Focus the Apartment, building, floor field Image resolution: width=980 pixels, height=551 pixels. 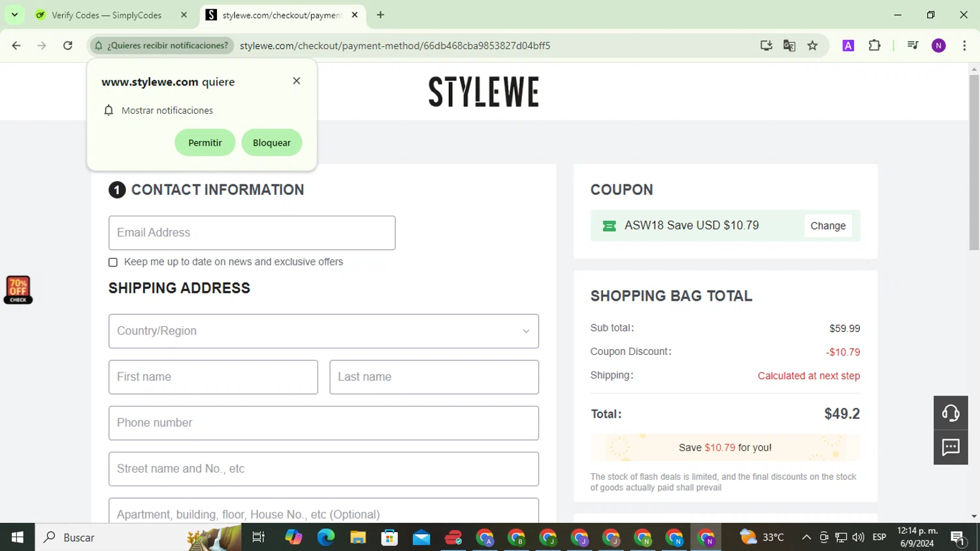pyautogui.click(x=324, y=511)
